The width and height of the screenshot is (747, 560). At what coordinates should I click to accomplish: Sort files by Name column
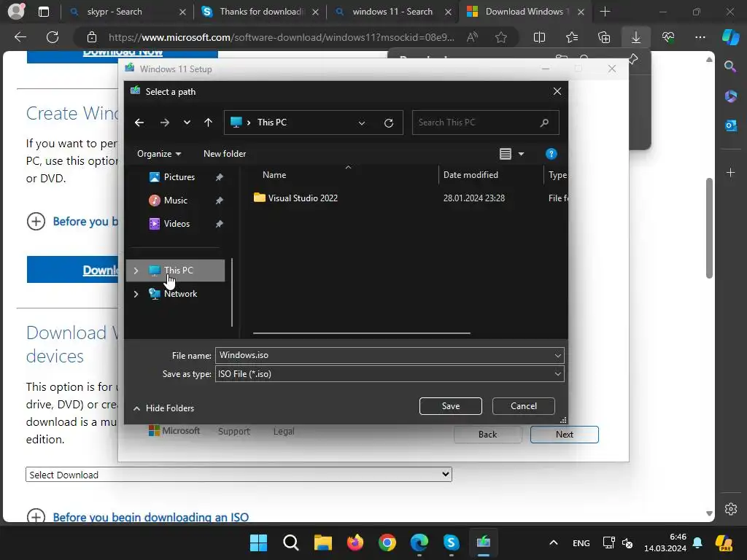[x=274, y=175]
